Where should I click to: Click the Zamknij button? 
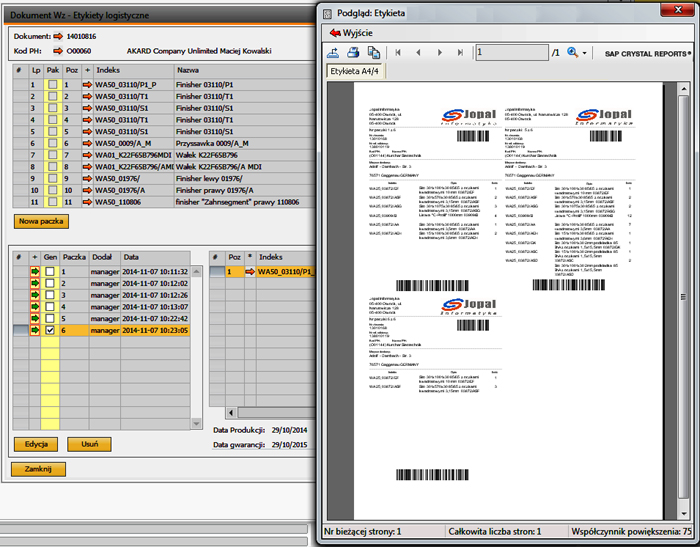point(38,469)
